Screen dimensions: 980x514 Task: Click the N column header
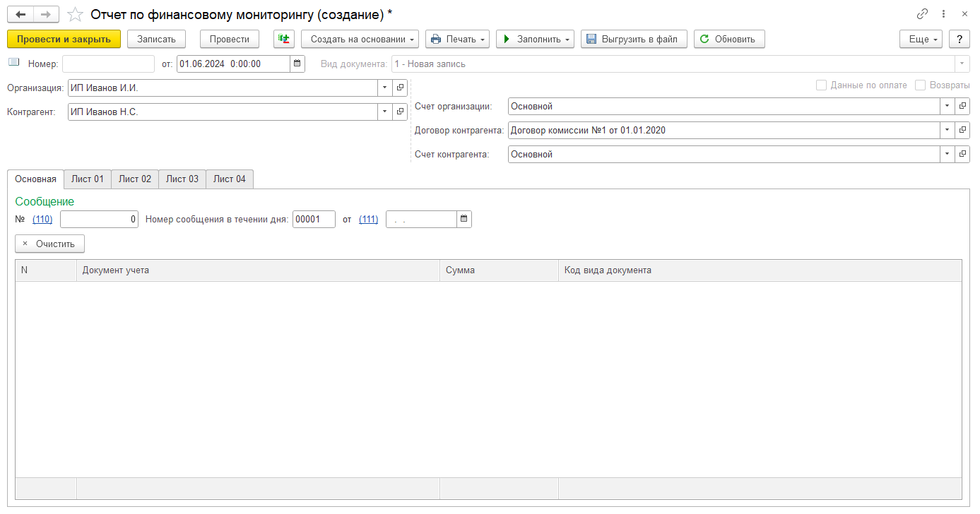(x=46, y=270)
